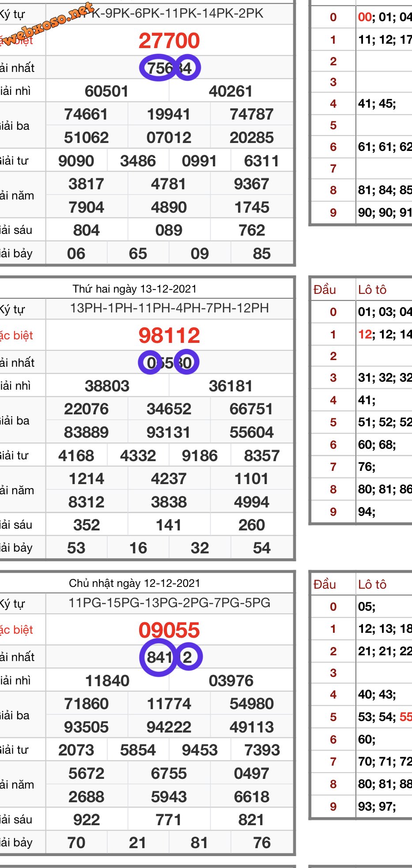412x868 pixels.
Task: Tap fifth prize number 5672
Action: tap(86, 774)
